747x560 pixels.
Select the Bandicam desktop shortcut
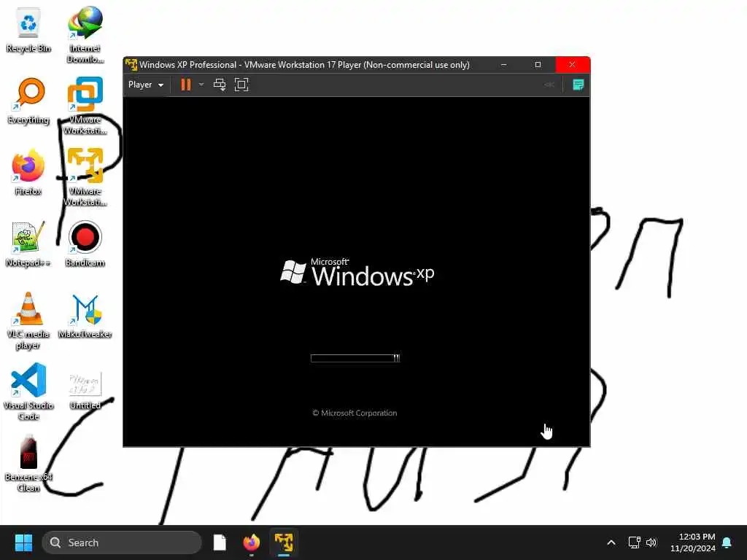[85, 244]
